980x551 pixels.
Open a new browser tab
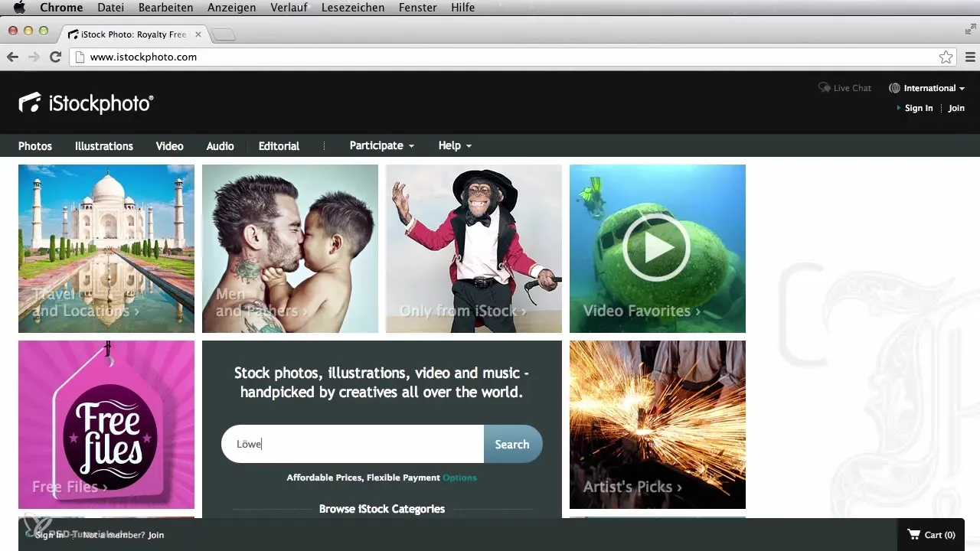click(x=224, y=34)
